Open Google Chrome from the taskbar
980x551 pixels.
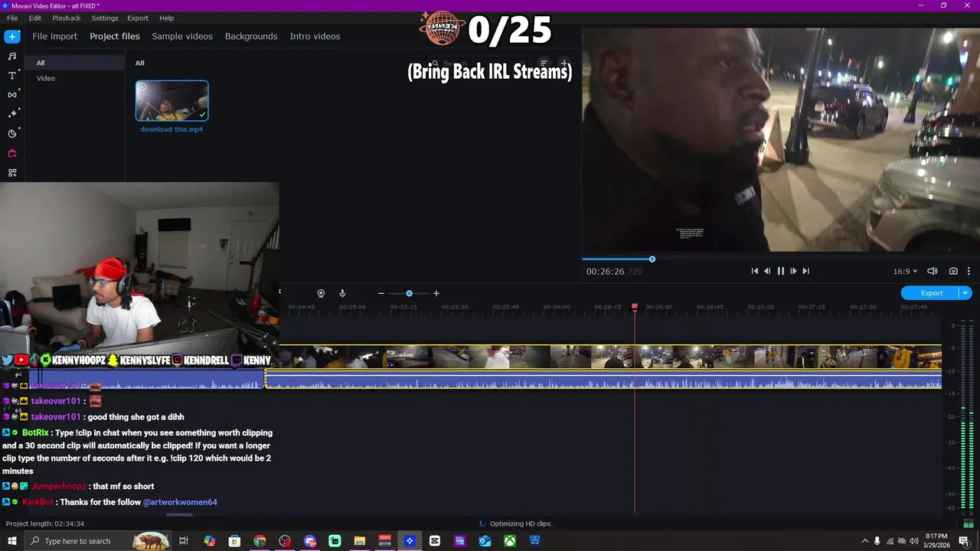coord(260,541)
